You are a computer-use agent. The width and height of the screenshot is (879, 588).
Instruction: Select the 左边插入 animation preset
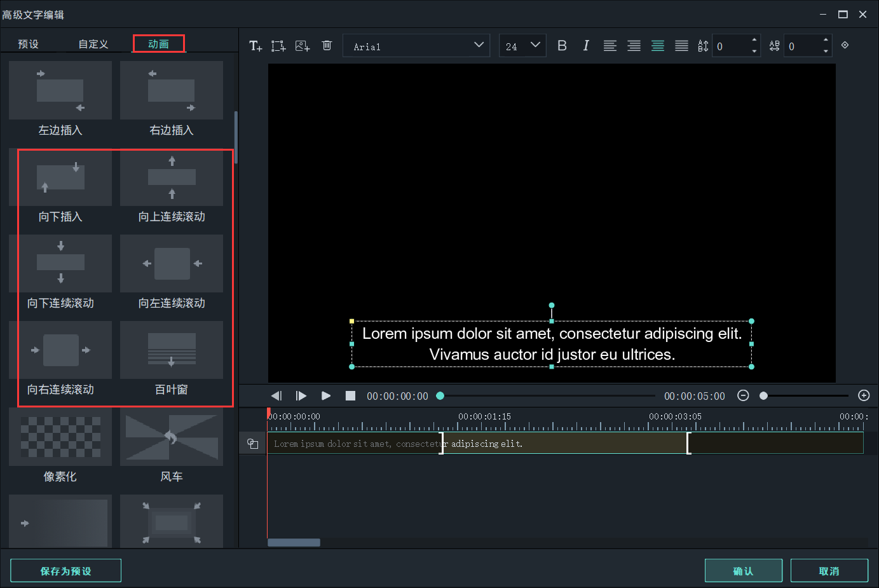point(60,91)
